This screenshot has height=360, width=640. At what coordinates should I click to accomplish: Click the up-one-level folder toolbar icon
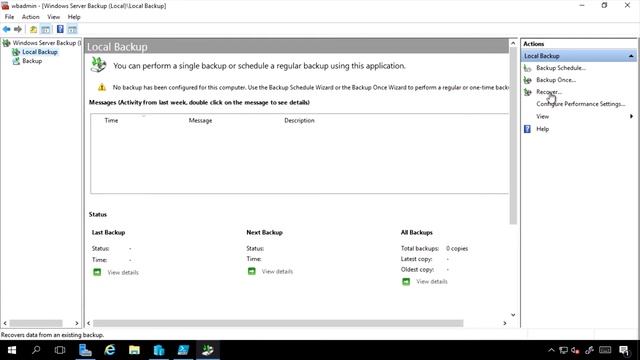[33, 29]
